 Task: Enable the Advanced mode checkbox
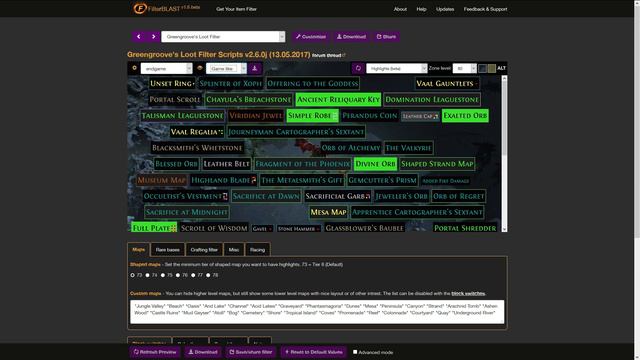[355, 352]
